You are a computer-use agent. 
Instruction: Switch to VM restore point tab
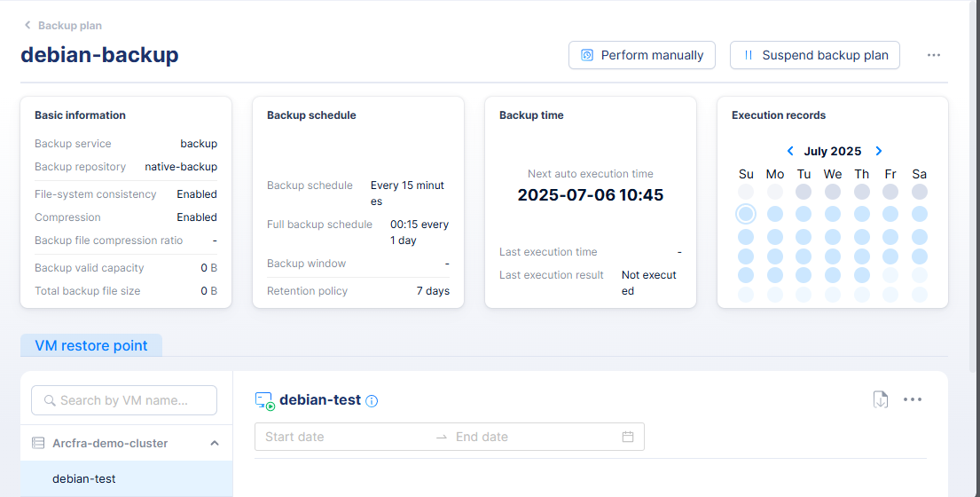click(91, 345)
